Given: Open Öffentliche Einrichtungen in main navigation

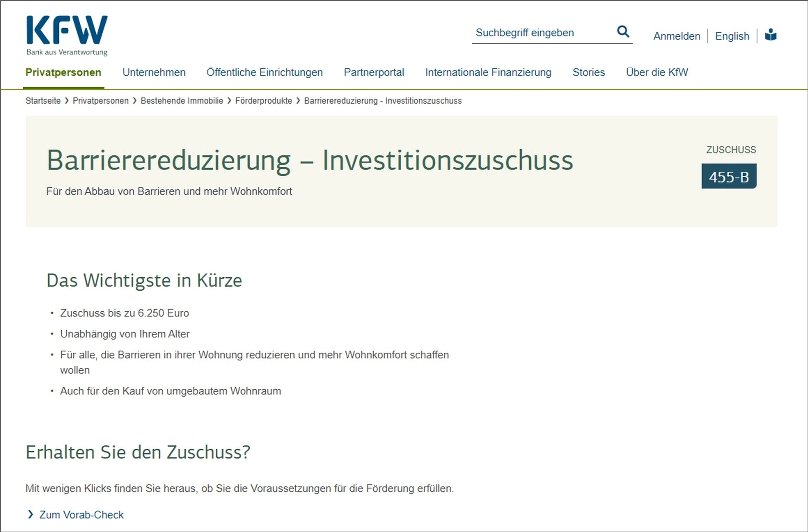Looking at the screenshot, I should pos(264,72).
